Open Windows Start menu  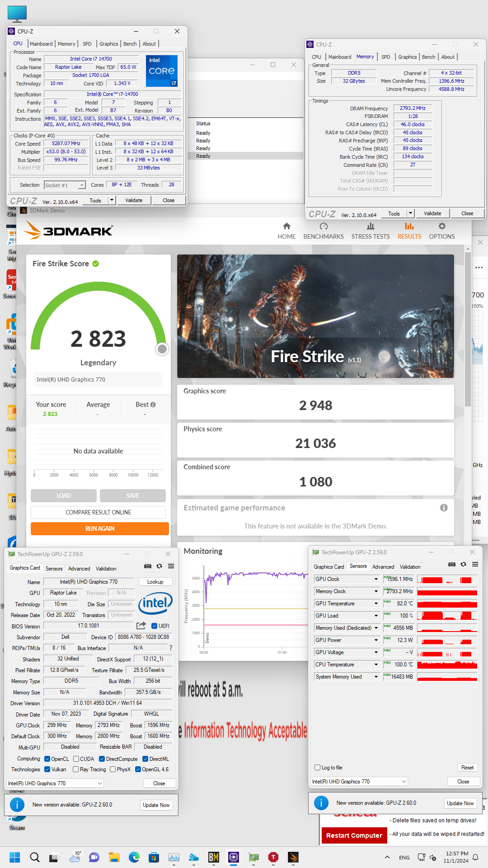pyautogui.click(x=15, y=857)
